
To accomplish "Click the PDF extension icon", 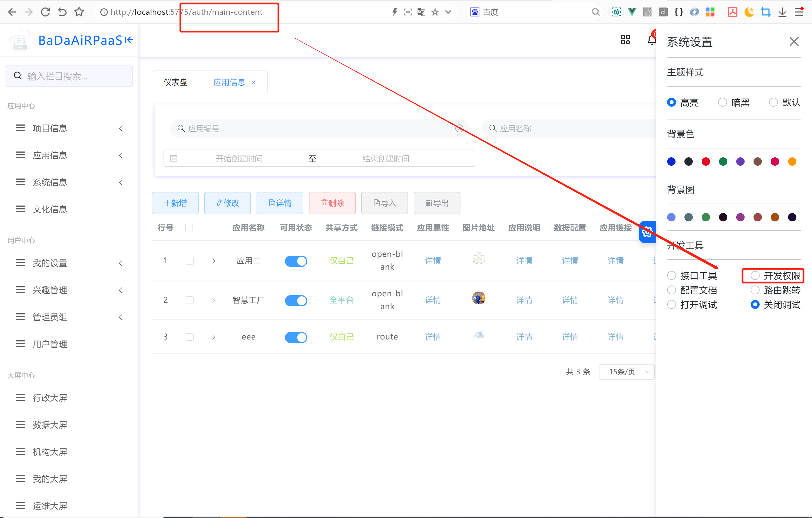I will tap(732, 12).
